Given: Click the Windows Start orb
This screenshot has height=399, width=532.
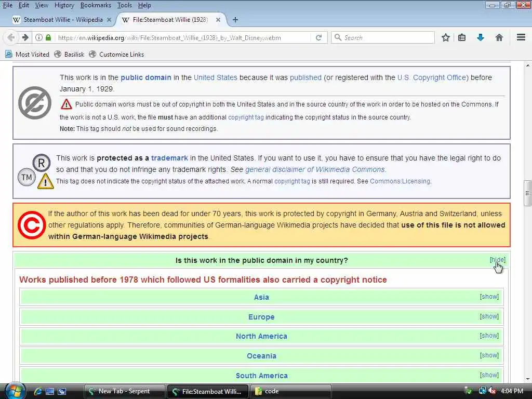Looking at the screenshot, I should [14, 391].
